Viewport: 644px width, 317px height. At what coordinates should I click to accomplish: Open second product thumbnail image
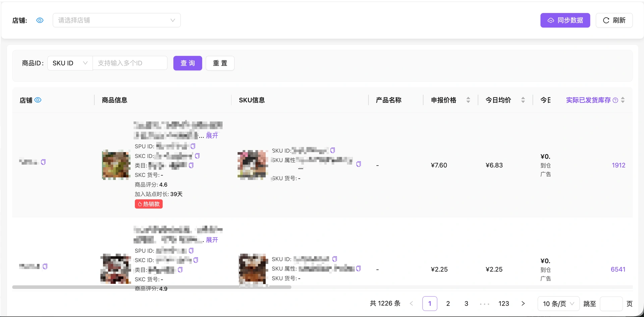pyautogui.click(x=116, y=269)
